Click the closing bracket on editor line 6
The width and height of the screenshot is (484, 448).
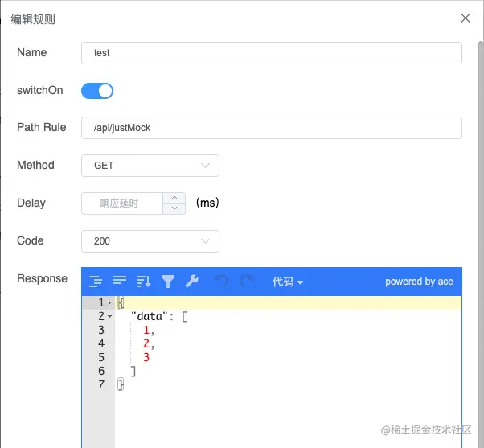tap(133, 371)
